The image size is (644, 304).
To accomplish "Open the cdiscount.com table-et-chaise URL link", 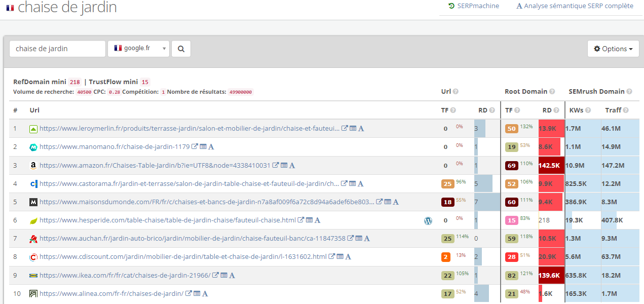I will tap(183, 256).
